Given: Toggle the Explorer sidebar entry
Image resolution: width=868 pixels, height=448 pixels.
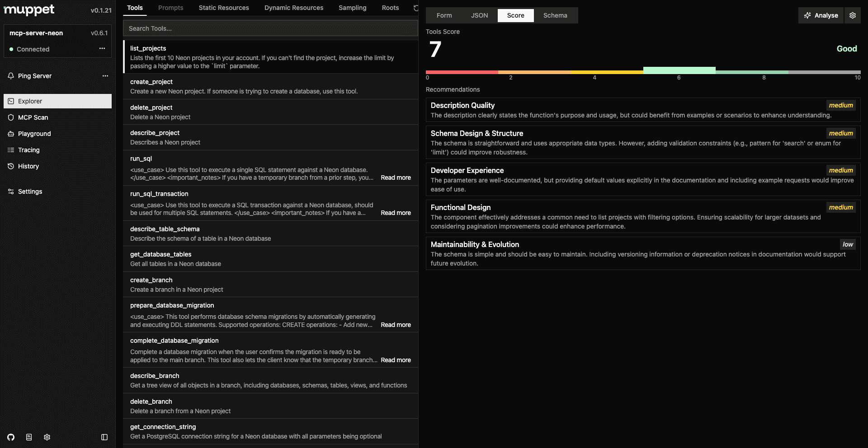Looking at the screenshot, I should 31,101.
